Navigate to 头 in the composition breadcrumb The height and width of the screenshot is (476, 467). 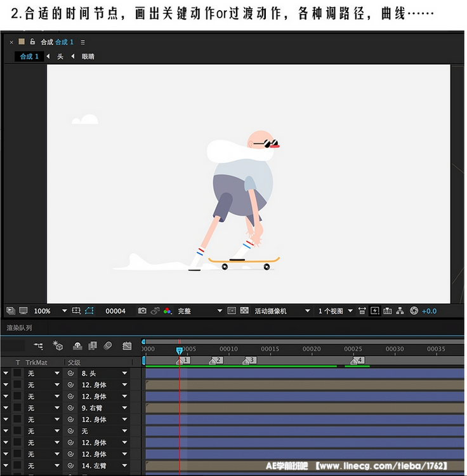(x=60, y=56)
